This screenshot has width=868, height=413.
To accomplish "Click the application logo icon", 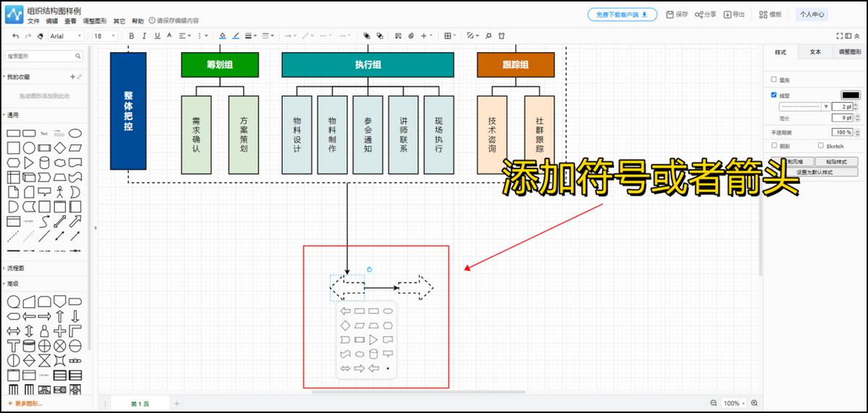I will pos(14,14).
